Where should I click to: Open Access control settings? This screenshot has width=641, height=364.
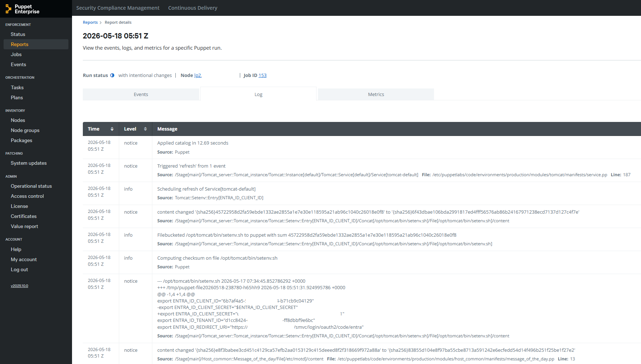(27, 196)
